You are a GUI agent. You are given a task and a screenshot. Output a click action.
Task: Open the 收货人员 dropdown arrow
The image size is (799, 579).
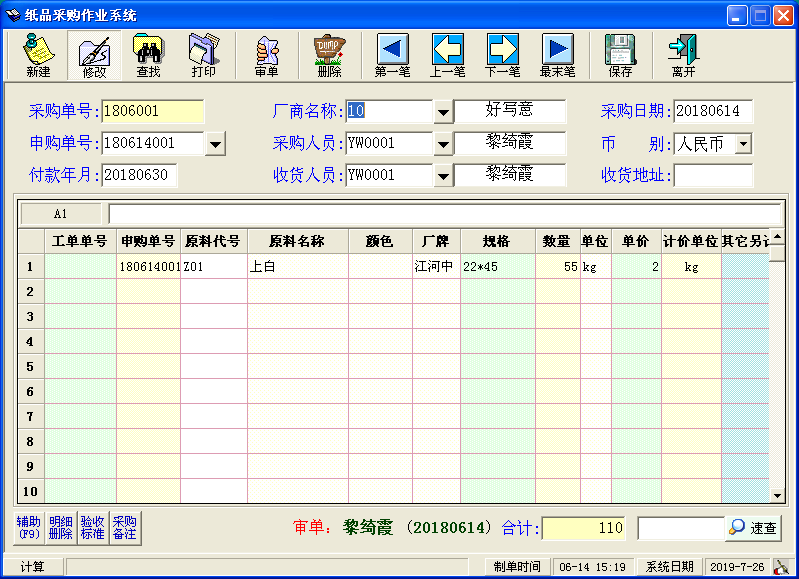443,176
